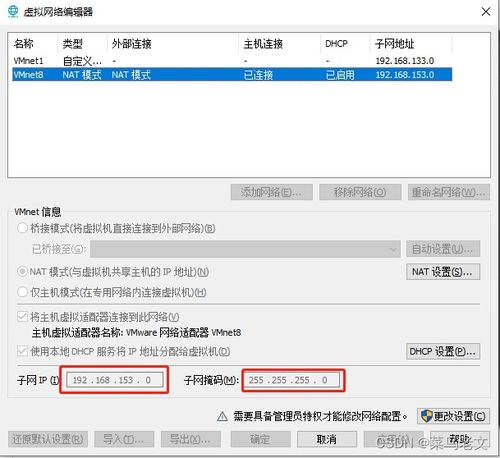This screenshot has width=500, height=458.
Task: Open DHCP 设置 dialog
Action: (x=443, y=351)
